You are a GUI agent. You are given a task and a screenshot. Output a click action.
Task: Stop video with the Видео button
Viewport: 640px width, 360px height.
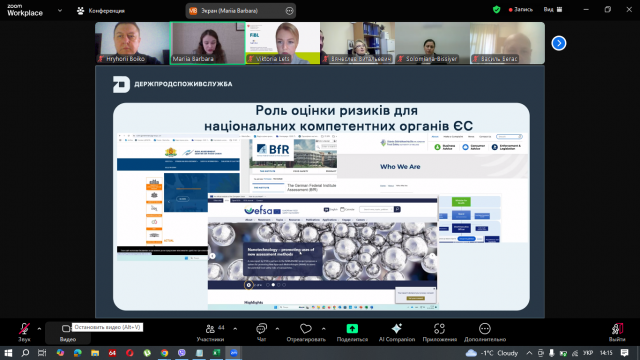click(67, 332)
